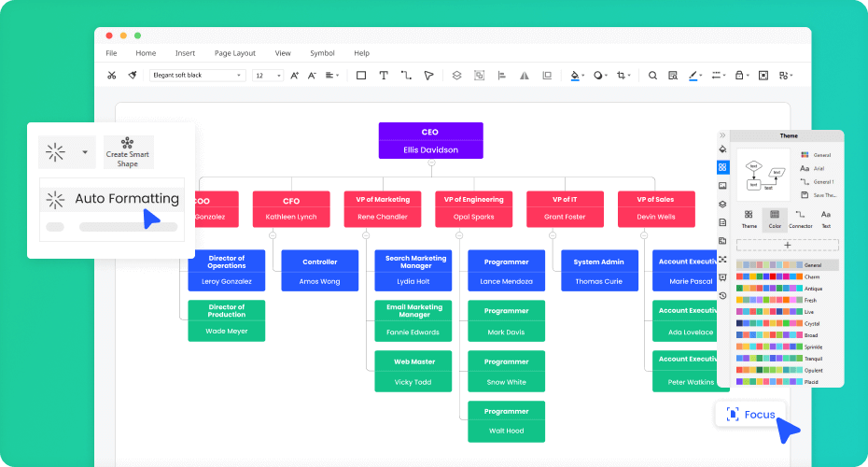
Task: Open the Presentation tab in side strip
Action: point(722,277)
